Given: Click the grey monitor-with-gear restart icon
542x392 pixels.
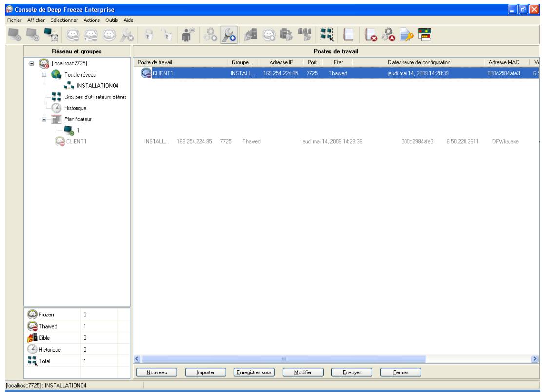Looking at the screenshot, I should point(15,35).
